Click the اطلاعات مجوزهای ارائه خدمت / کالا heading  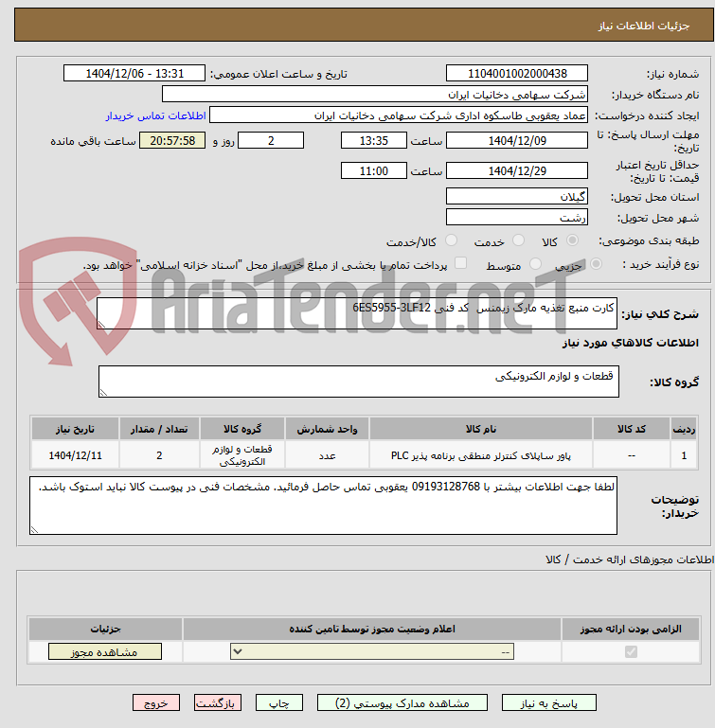630,559
